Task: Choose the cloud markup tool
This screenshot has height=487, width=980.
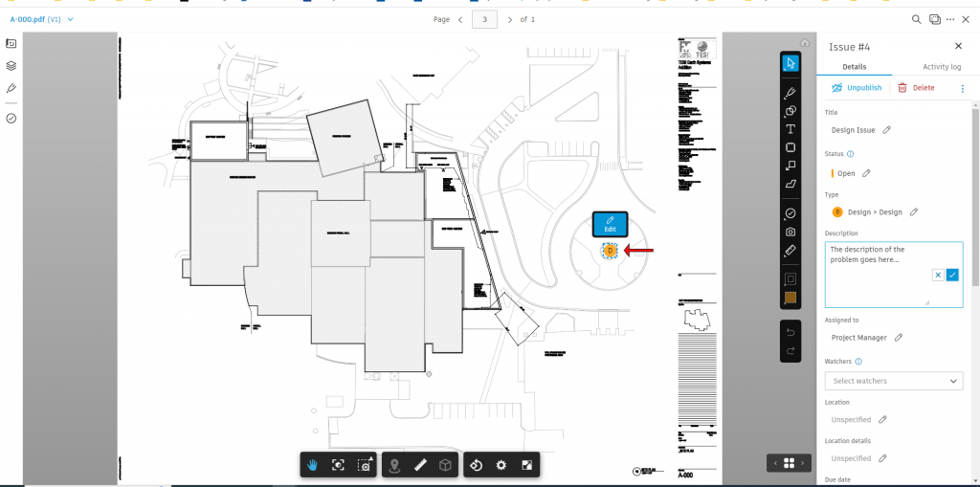Action: click(x=791, y=147)
